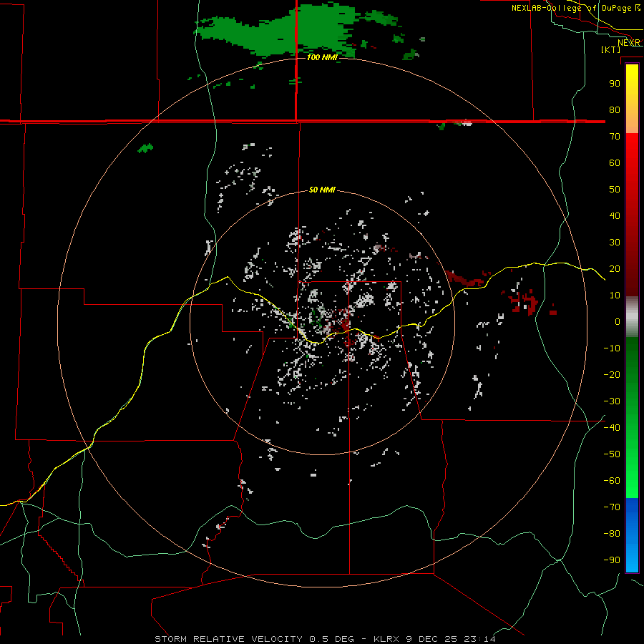Screen dimensions: 644x644
Task: Click the NEXLAB-College of DuPage label
Action: 572,8
